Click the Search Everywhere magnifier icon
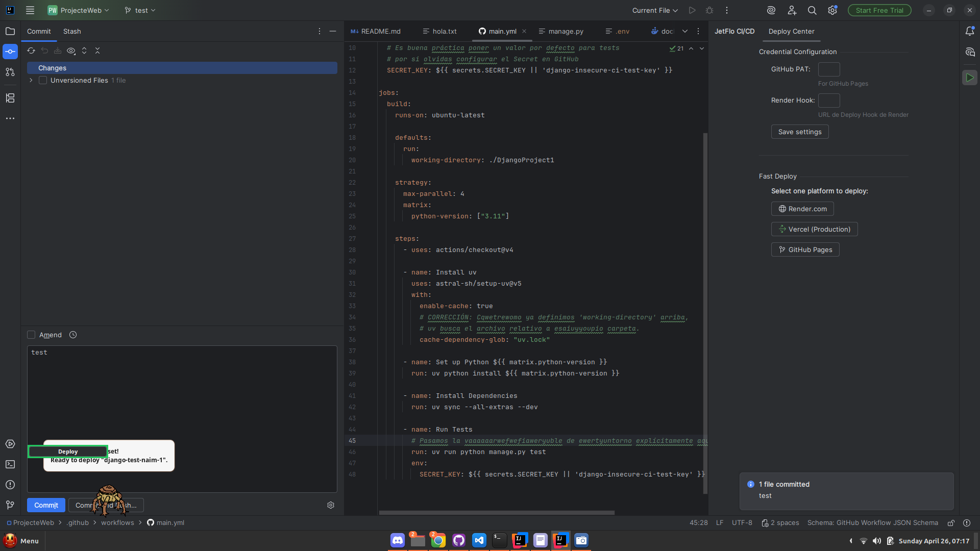 pos(812,10)
